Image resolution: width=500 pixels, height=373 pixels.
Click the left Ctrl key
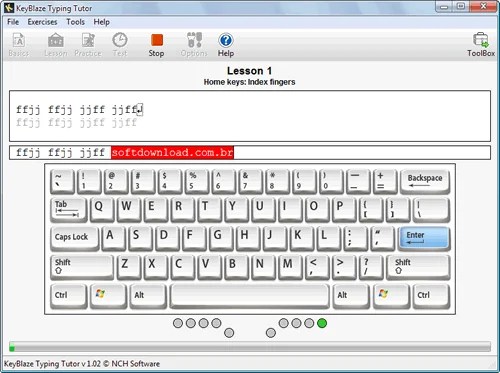pos(69,295)
